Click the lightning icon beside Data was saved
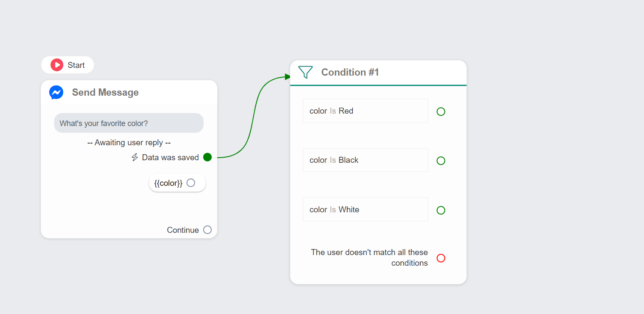This screenshot has height=314, width=644. point(134,157)
